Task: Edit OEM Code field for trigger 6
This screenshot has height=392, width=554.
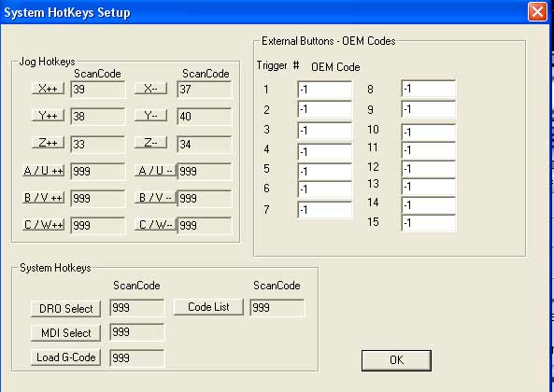Action: tap(325, 189)
